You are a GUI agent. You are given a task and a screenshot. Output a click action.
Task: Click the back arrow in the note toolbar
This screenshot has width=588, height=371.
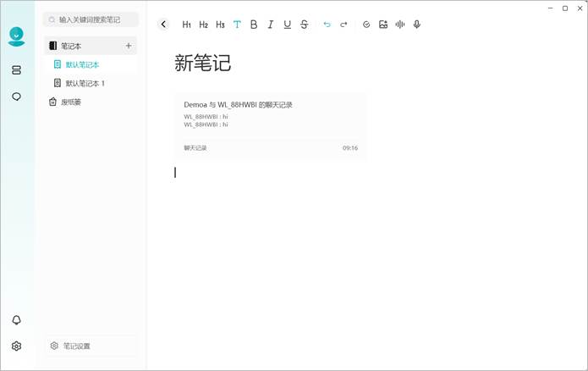pyautogui.click(x=163, y=25)
